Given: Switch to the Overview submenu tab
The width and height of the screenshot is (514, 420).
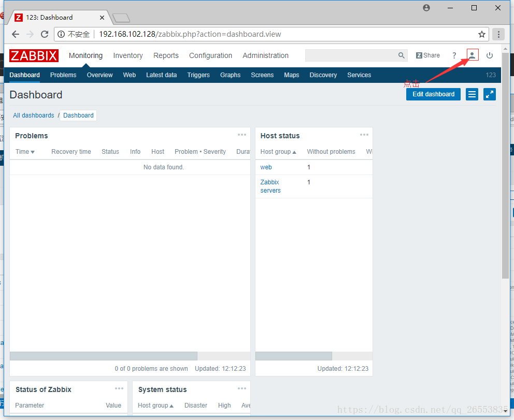Looking at the screenshot, I should tap(99, 75).
